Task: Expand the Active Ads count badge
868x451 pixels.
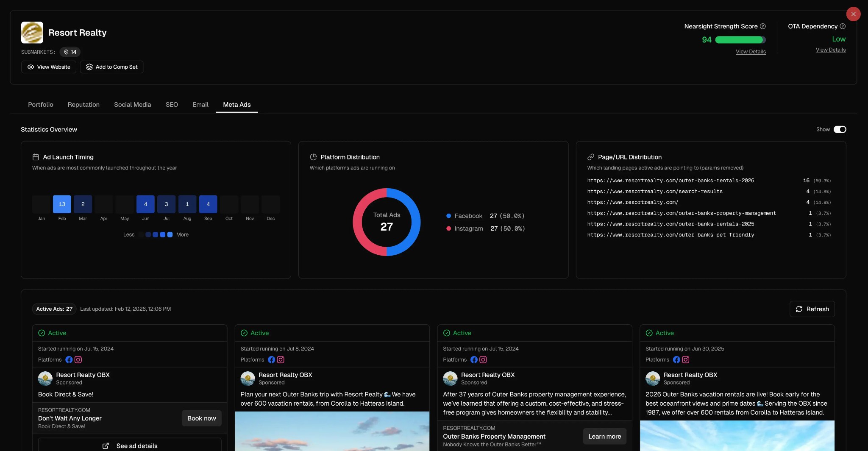Action: 54,309
